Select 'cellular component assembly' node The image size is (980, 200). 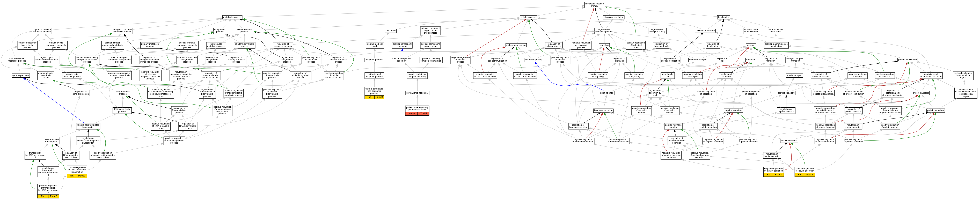[402, 60]
